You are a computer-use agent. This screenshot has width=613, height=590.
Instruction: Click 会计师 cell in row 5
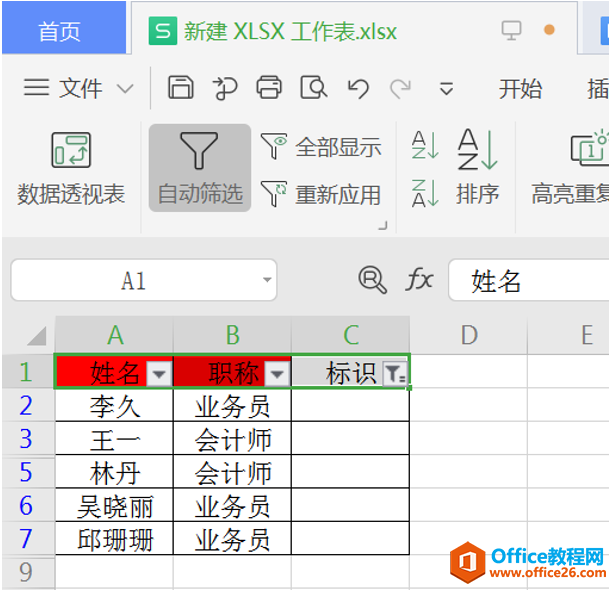(233, 472)
